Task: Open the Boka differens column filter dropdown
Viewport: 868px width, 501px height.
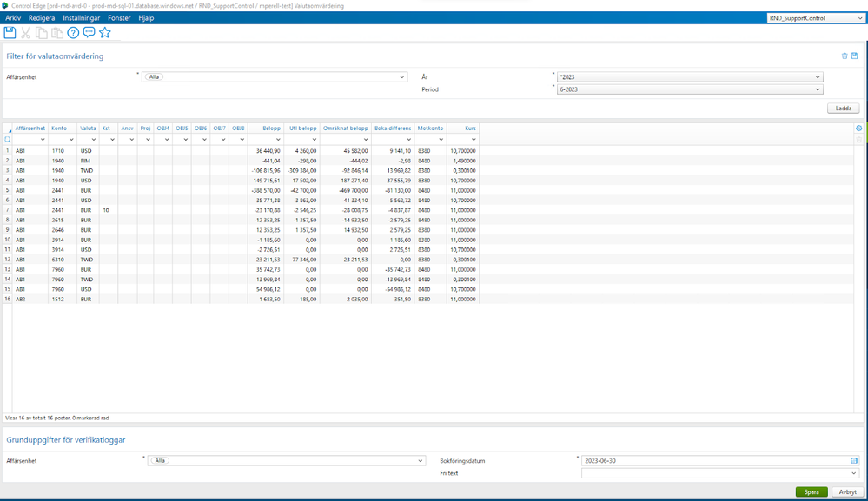Action: 408,140
